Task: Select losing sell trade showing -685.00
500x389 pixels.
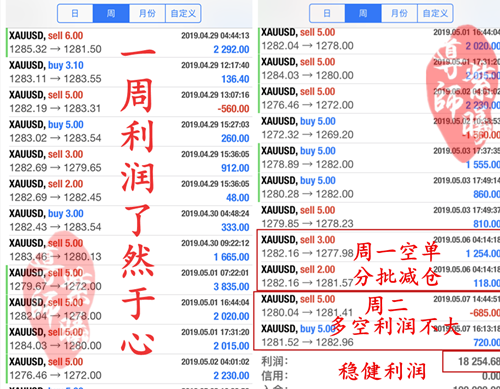Action: tap(379, 306)
